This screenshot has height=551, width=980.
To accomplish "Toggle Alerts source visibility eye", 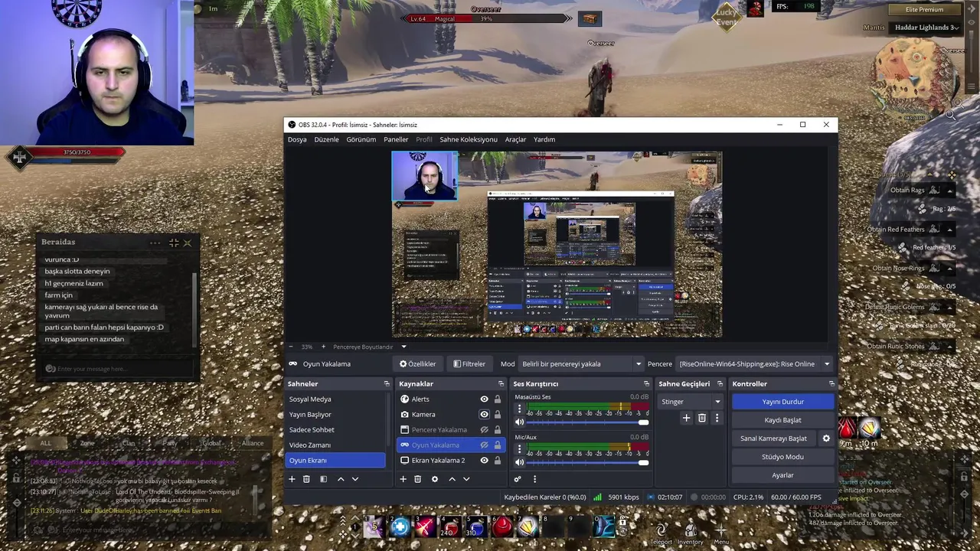I will (484, 399).
